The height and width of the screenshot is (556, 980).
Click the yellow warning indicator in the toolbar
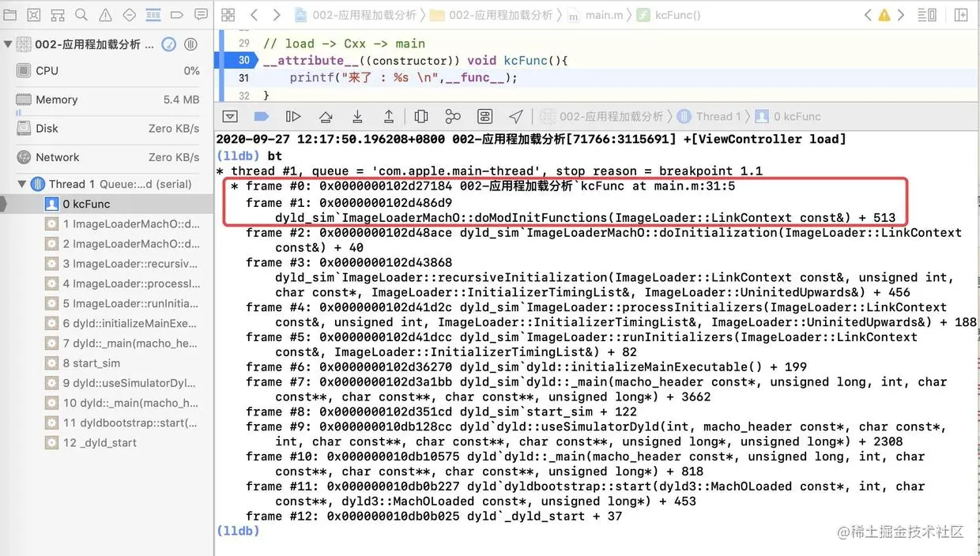(883, 14)
